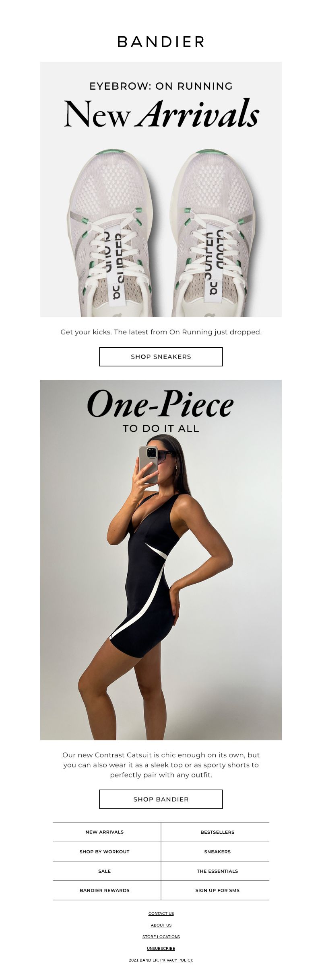Click the BANDIER logo at top

click(x=161, y=42)
